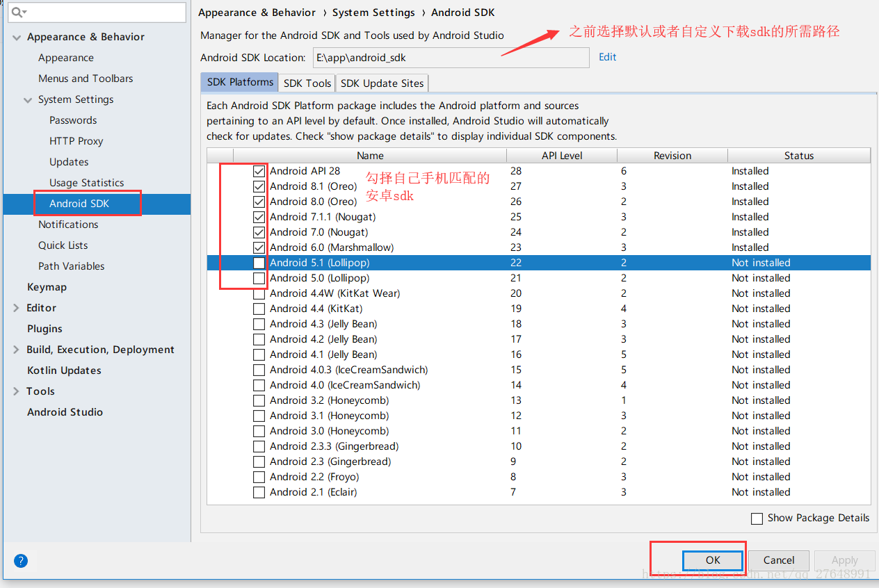Check the Android 5.1 (Lollipop) checkbox
Viewport: 879px width, 588px height.
coord(259,263)
